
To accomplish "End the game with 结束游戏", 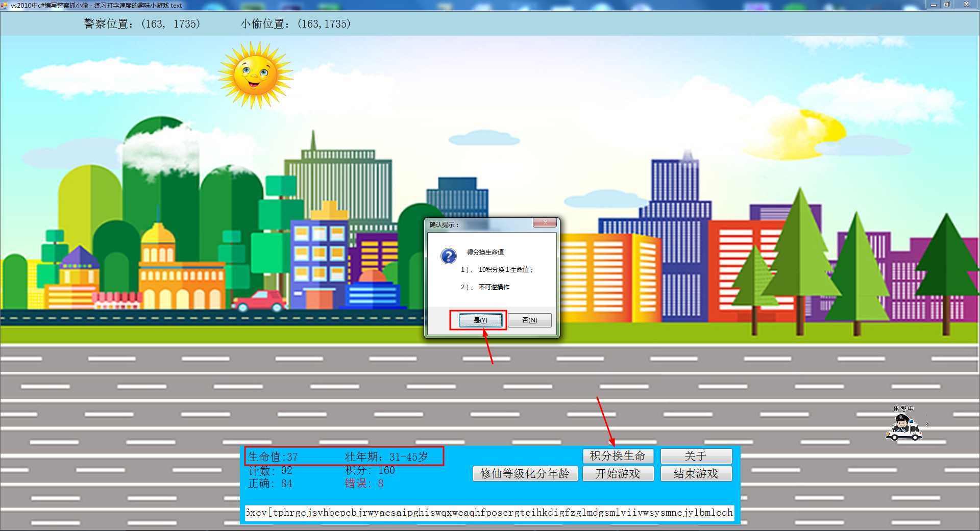I will click(x=696, y=473).
